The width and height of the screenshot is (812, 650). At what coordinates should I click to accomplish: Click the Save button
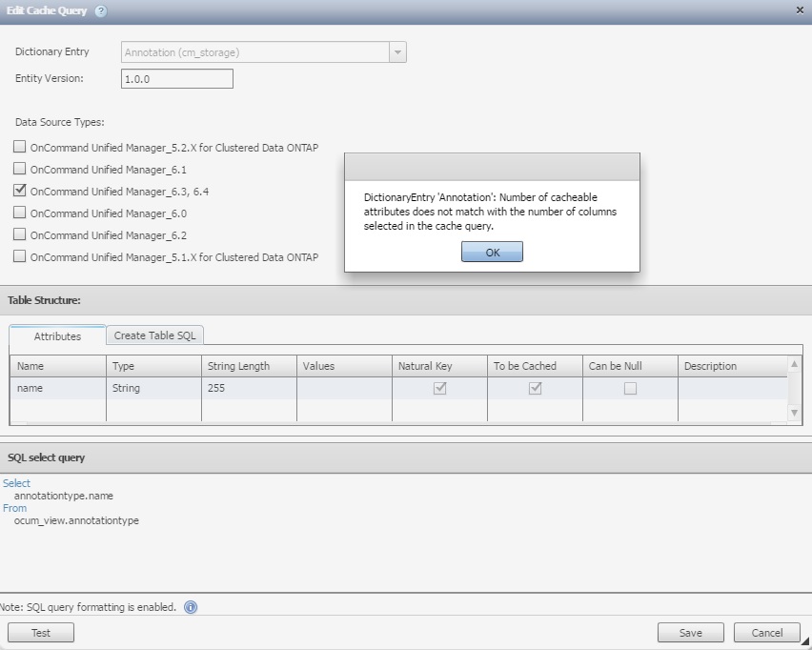691,633
